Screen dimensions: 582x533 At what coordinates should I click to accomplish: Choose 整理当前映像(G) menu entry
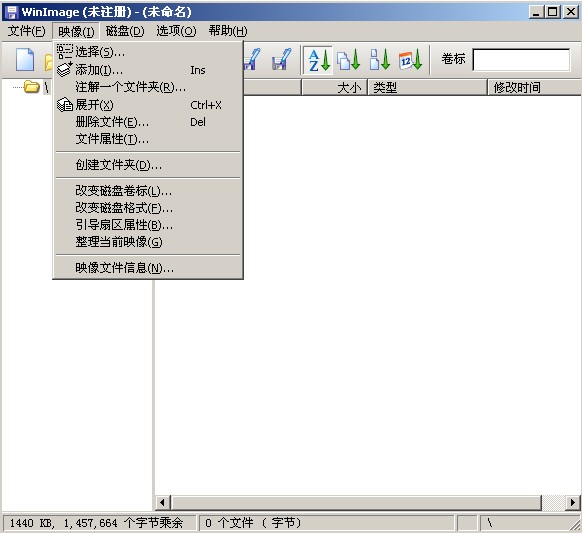tap(148, 242)
